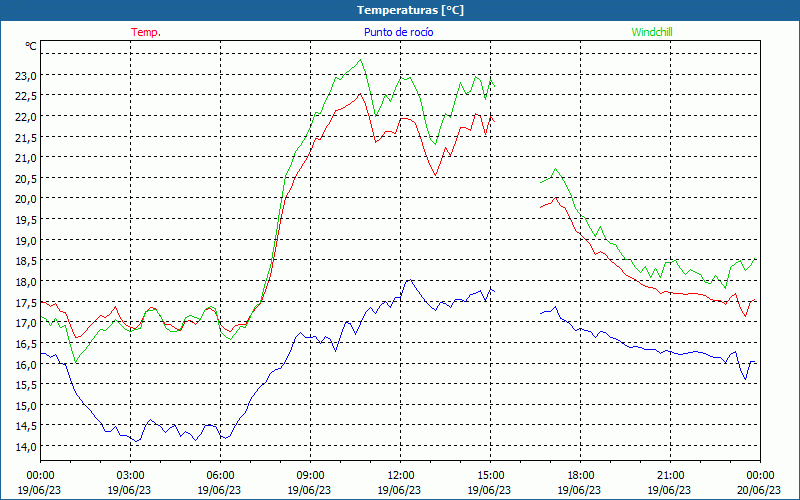Click the 18,0 value on the temperature axis
The image size is (800, 500).
(x=26, y=282)
